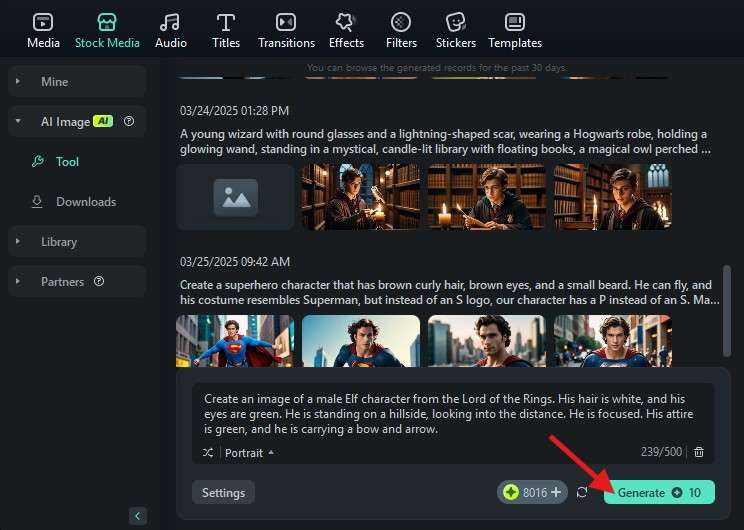This screenshot has width=744, height=530.
Task: Click the 03/24/2025 01:28 PM timestamp
Action: [x=234, y=111]
